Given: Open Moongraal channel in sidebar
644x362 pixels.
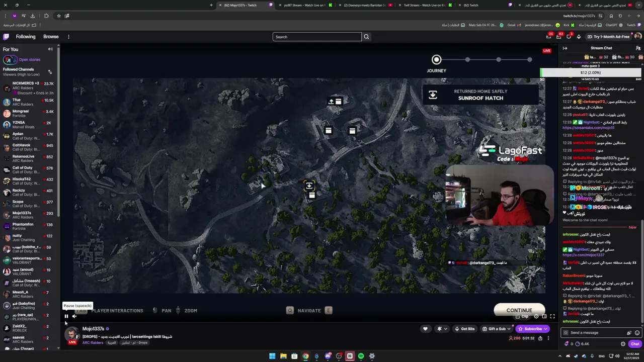Looking at the screenshot, I should (29, 113).
